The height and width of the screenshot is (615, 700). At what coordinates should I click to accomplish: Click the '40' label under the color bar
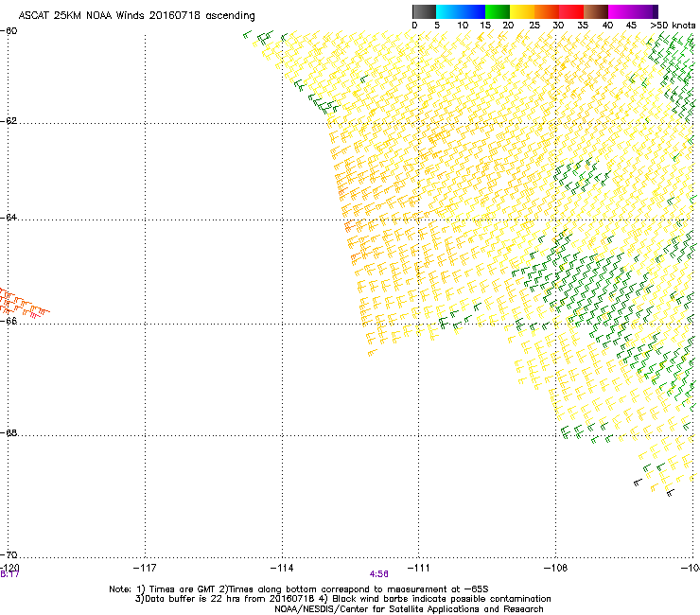coord(607,26)
